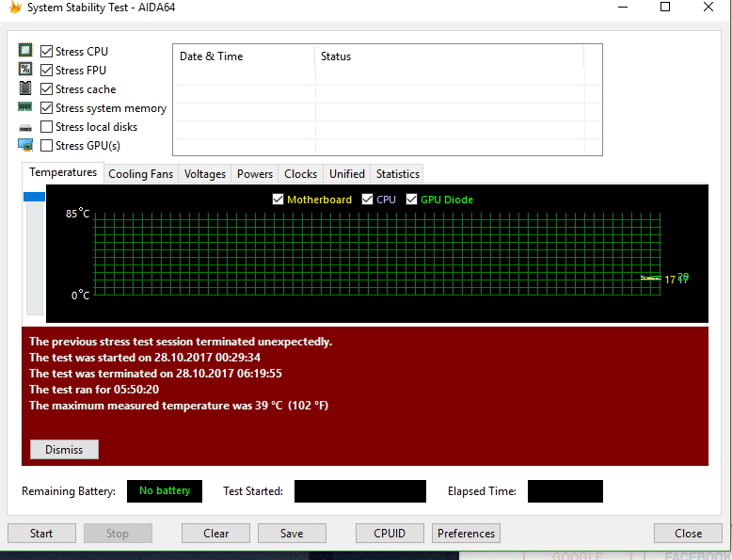Click the cache chip icon beside Stress cache
Image resolution: width=732 pixels, height=560 pixels.
25,88
